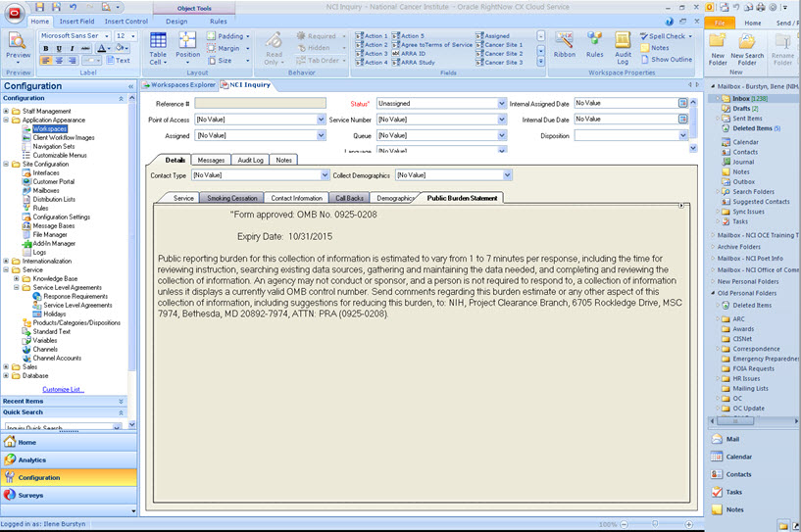Image resolution: width=801 pixels, height=532 pixels.
Task: Expand the Staff Management tree node
Action: pos(6,111)
